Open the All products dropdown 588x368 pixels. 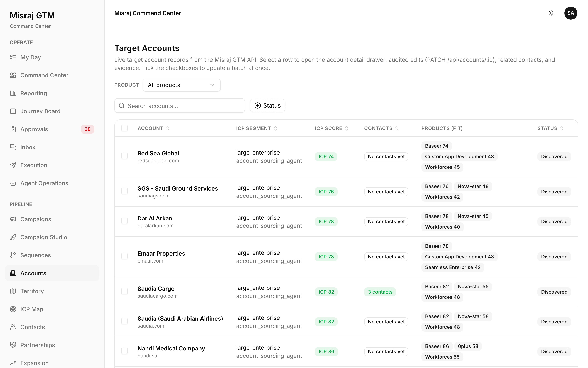(x=182, y=85)
